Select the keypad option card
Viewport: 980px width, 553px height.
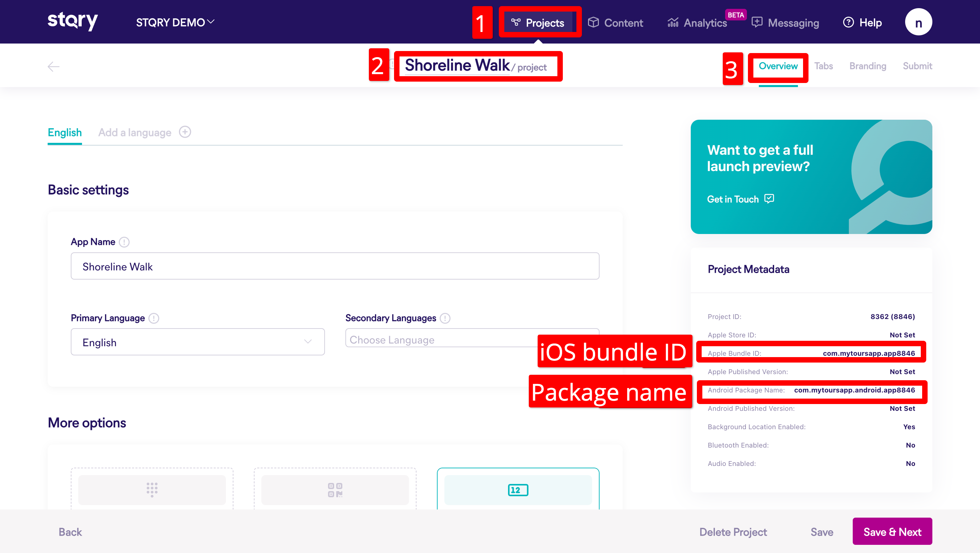point(152,489)
